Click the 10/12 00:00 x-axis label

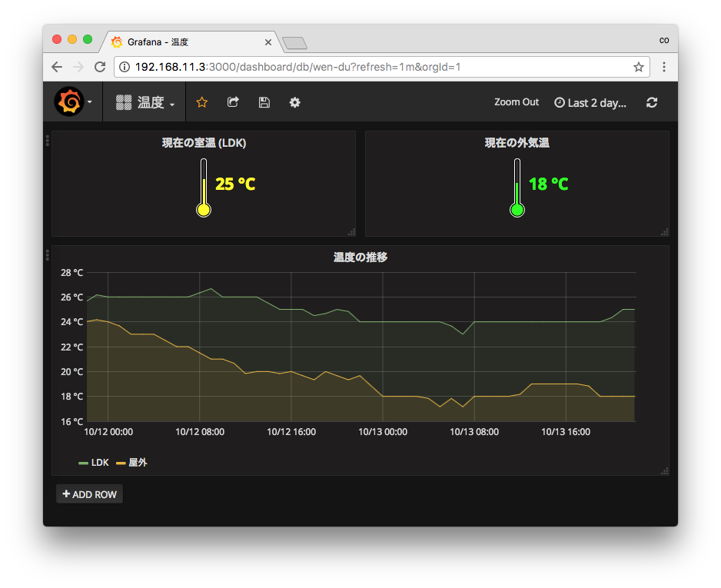[x=108, y=432]
